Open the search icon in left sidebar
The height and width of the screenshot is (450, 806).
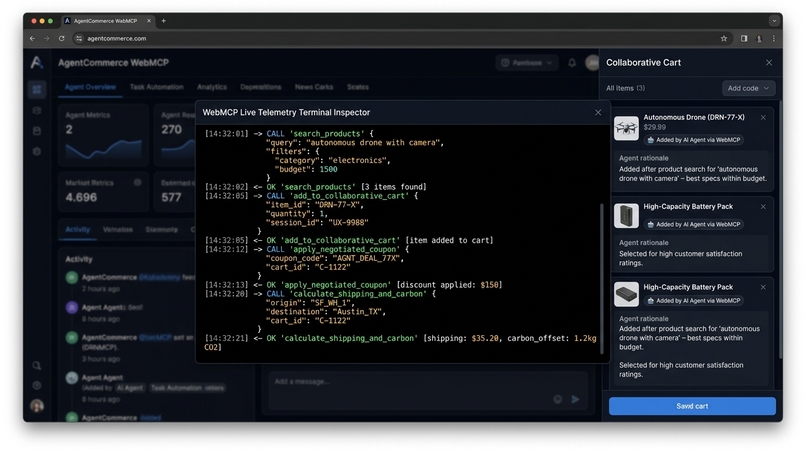tap(36, 366)
